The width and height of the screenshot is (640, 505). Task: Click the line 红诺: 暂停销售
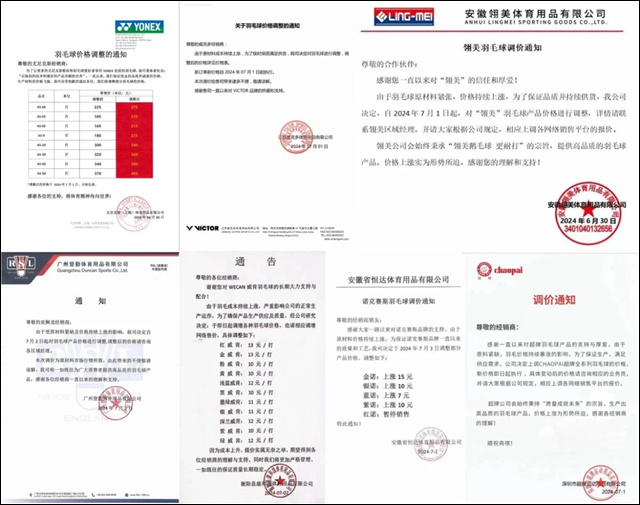(386, 414)
